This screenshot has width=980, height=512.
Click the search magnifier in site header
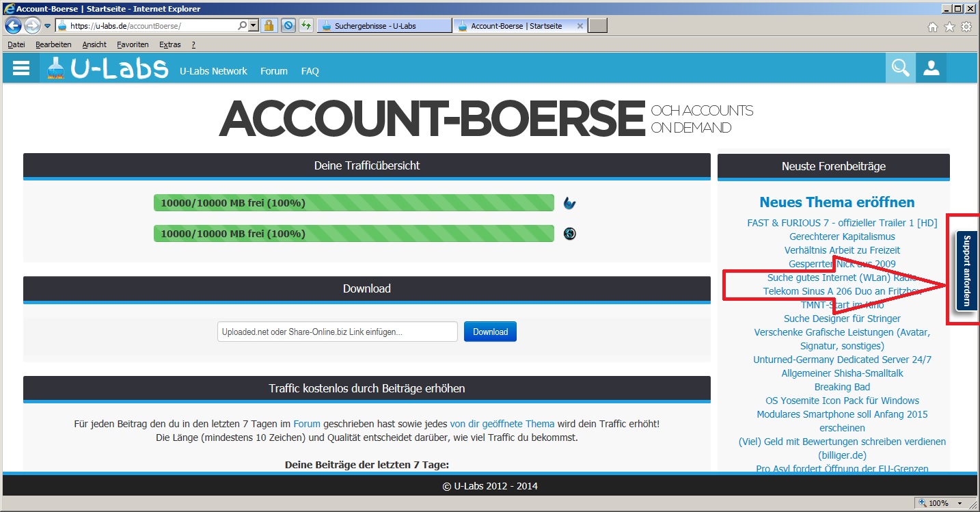tap(901, 68)
